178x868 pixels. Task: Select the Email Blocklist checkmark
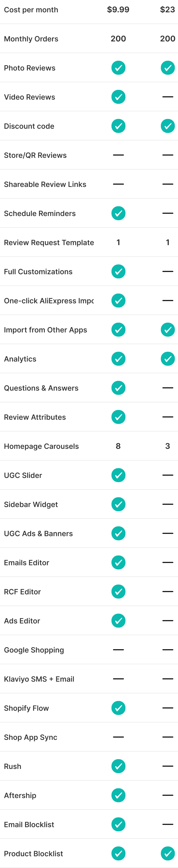coord(118,824)
